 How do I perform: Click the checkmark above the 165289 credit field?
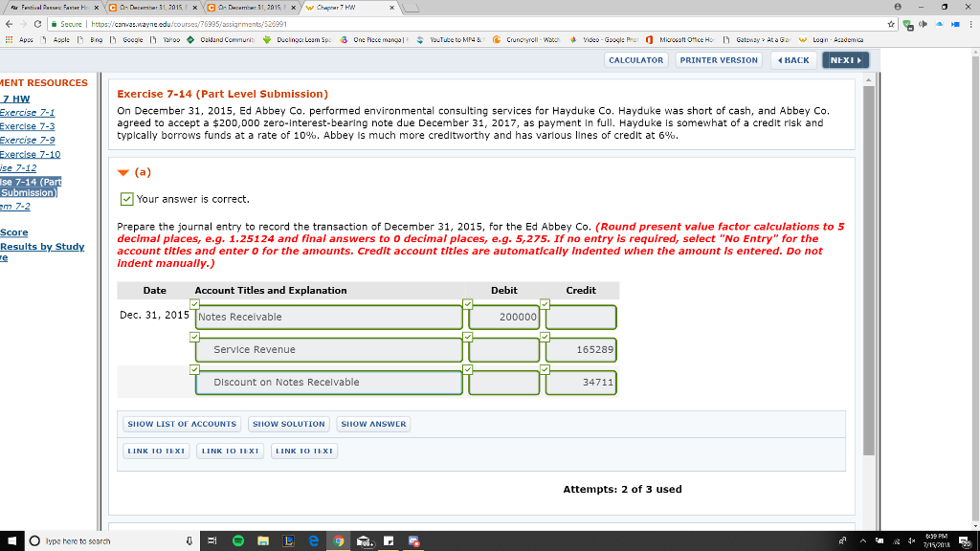pyautogui.click(x=545, y=335)
